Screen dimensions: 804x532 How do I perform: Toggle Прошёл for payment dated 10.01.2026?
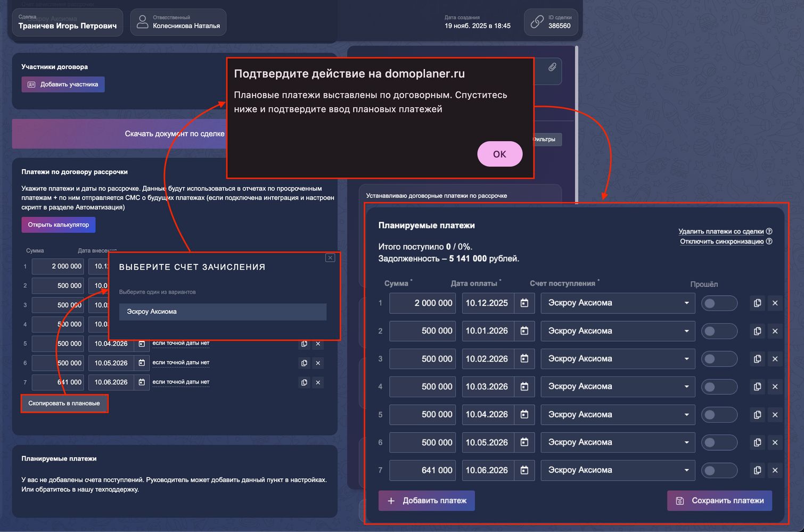[719, 331]
